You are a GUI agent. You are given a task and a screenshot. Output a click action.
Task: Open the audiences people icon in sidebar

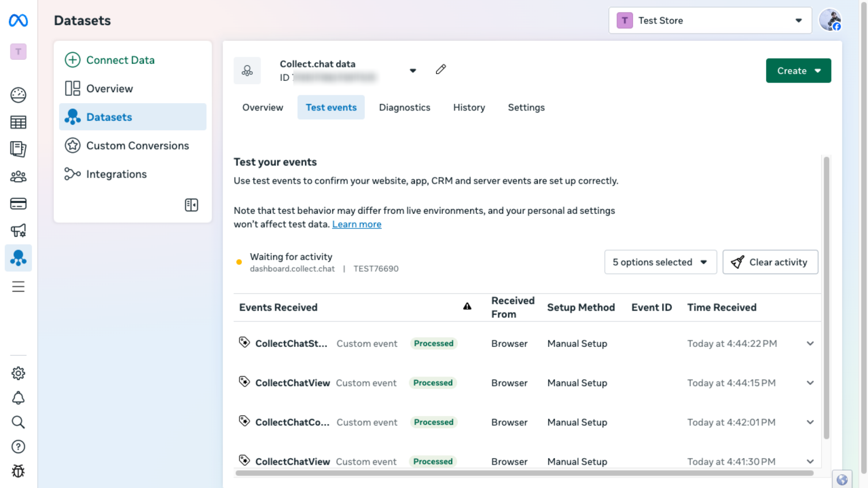18,177
